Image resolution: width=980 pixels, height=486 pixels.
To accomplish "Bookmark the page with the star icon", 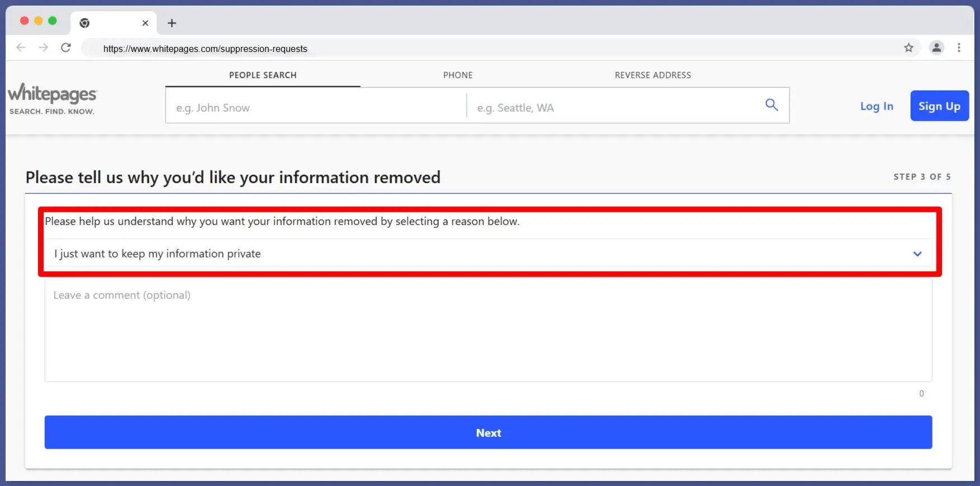I will coord(908,47).
